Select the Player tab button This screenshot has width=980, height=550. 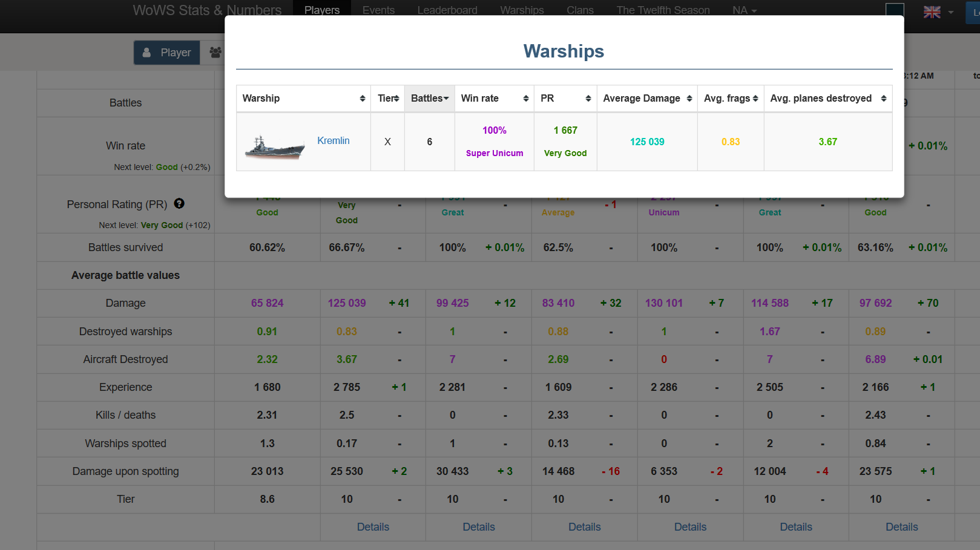point(167,53)
